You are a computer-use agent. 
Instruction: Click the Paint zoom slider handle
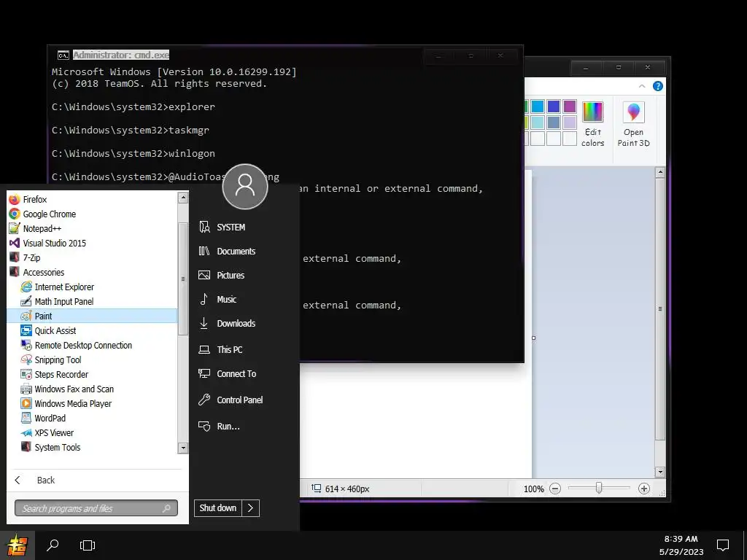pyautogui.click(x=599, y=488)
